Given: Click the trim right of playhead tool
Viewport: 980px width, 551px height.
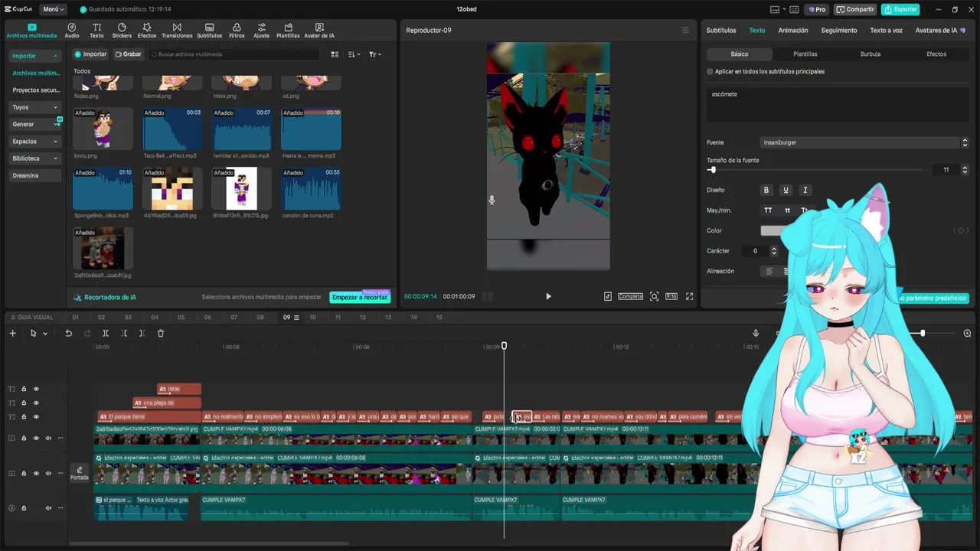Looking at the screenshot, I should [142, 333].
